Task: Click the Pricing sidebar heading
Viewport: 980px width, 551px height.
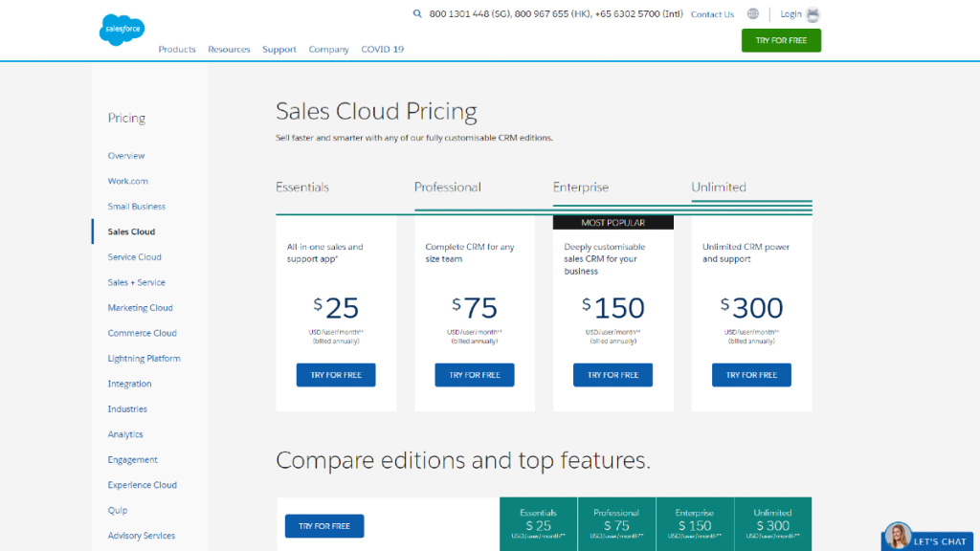Action: 127,118
